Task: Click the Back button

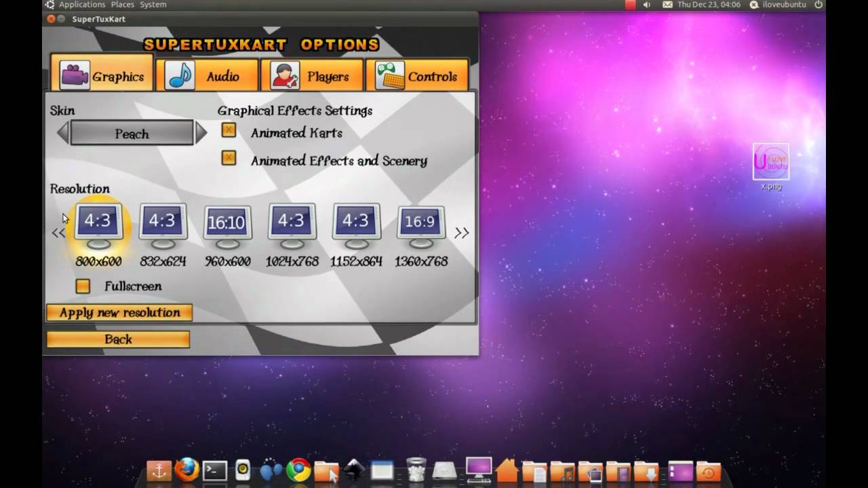Action: coord(118,340)
